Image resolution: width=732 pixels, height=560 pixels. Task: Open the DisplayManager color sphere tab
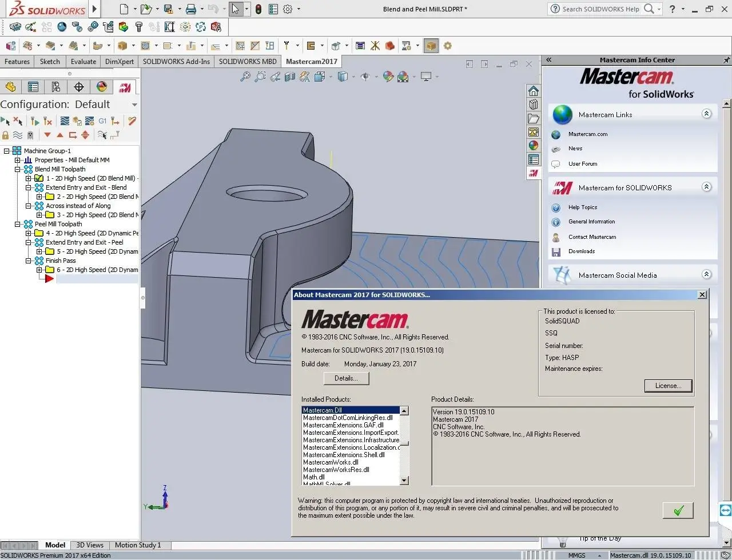pyautogui.click(x=102, y=87)
